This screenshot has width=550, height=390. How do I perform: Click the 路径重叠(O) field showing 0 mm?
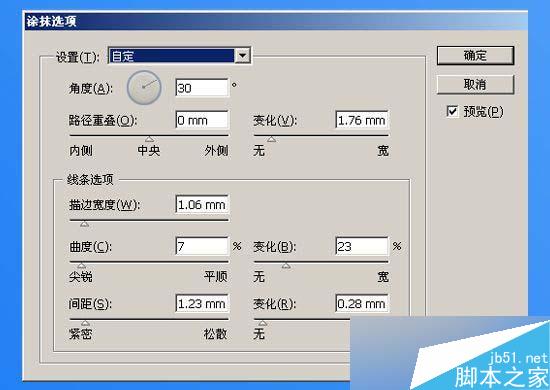tap(202, 120)
